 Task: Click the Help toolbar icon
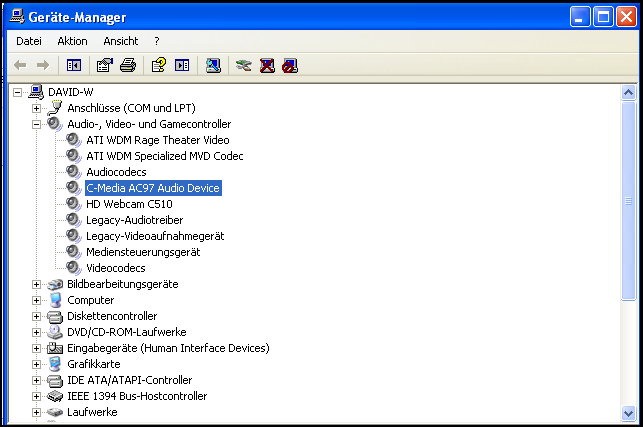(159, 65)
